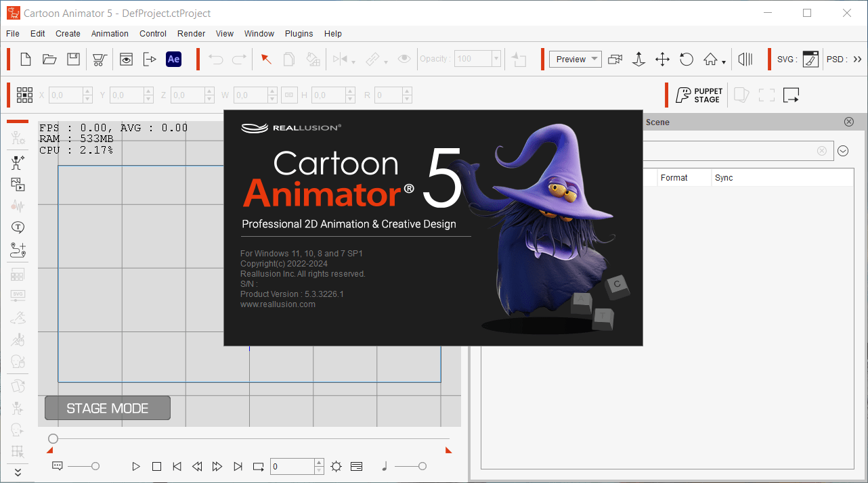The height and width of the screenshot is (483, 868).
Task: Click the export arrow icon right of Puppet Stage
Action: [791, 95]
